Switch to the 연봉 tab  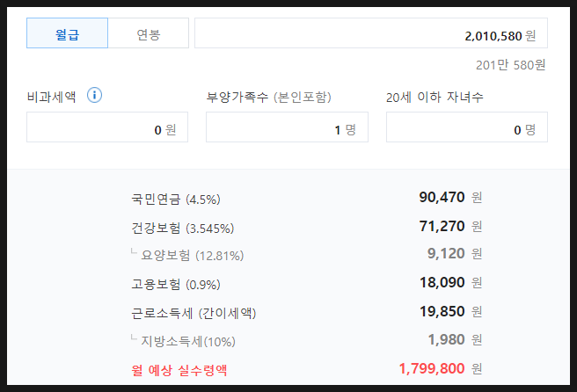148,34
